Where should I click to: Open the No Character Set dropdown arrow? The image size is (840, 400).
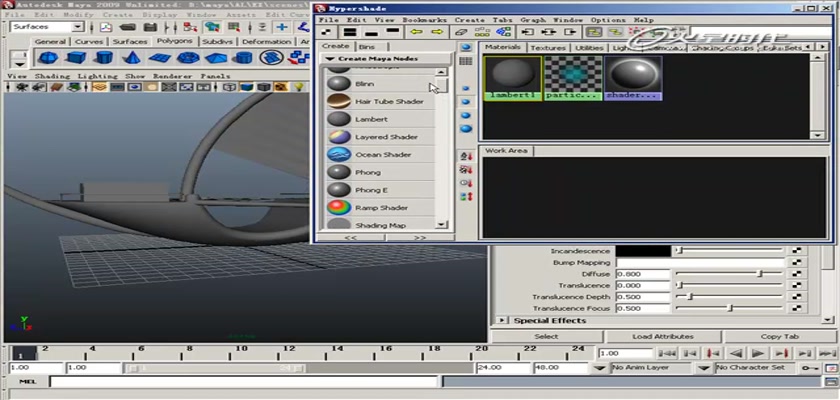coord(704,368)
